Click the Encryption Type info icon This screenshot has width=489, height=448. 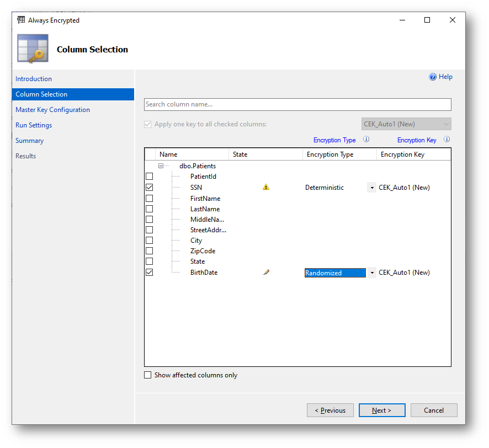coord(366,140)
